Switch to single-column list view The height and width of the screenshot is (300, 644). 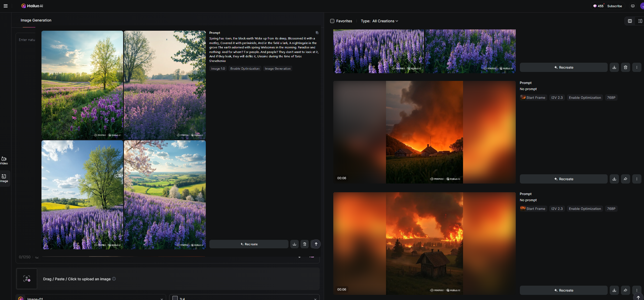(630, 21)
